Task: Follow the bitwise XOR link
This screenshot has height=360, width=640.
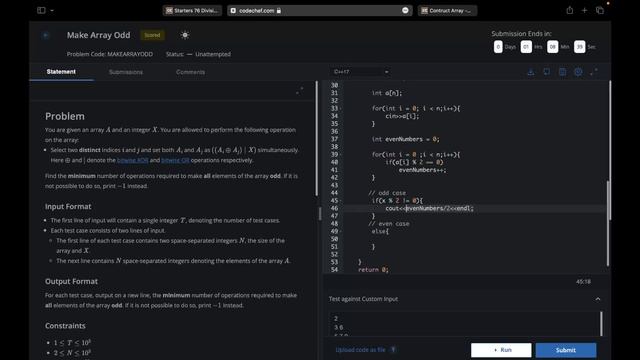Action: click(x=133, y=160)
